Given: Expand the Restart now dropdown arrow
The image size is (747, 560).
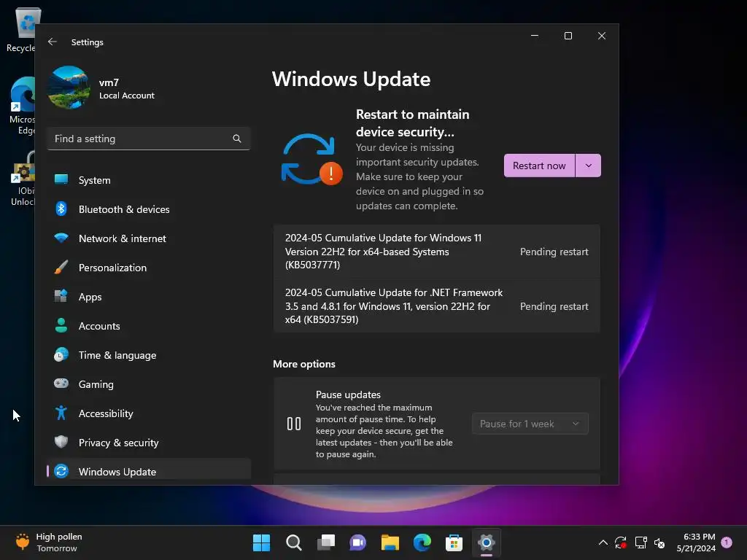Looking at the screenshot, I should coord(589,166).
